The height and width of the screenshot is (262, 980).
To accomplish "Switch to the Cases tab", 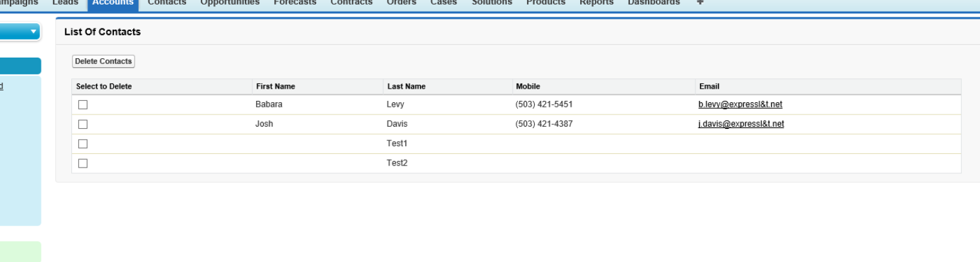I will click(x=443, y=3).
